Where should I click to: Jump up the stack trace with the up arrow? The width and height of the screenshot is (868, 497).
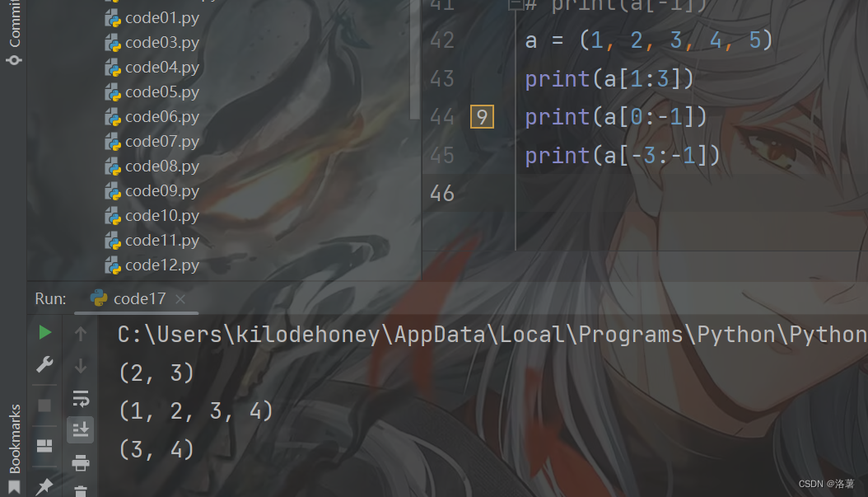coord(80,334)
